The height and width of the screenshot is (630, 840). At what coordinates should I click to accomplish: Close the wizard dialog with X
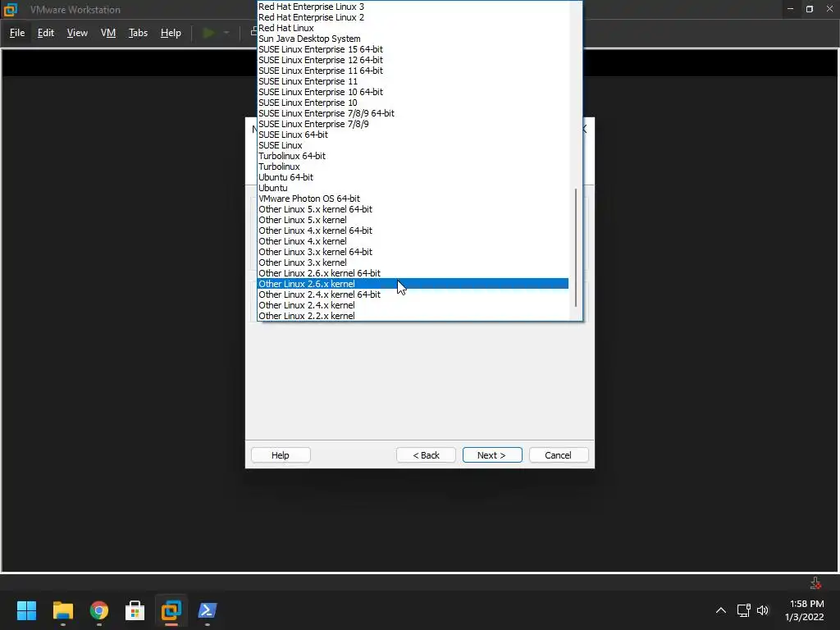[585, 129]
